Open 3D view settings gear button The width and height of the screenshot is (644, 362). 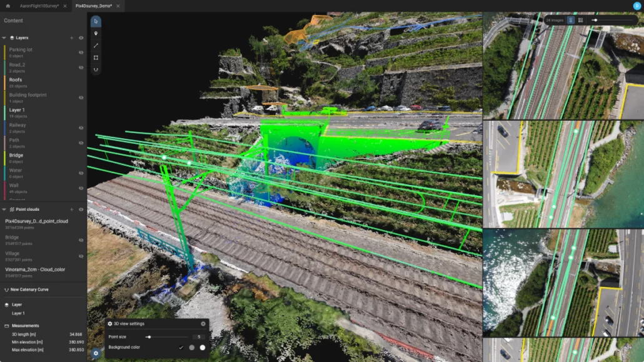click(x=96, y=353)
